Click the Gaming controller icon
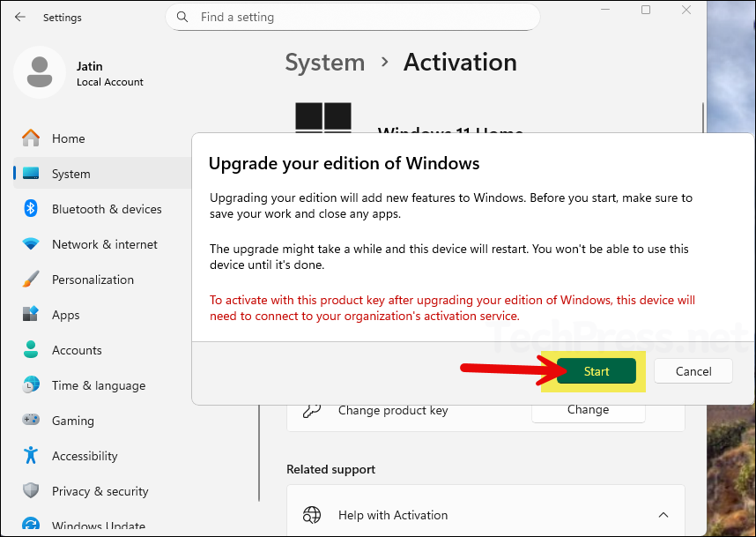This screenshot has width=756, height=537. pyautogui.click(x=31, y=419)
